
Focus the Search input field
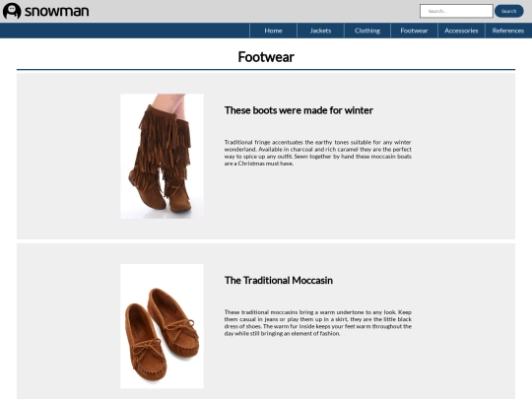coord(456,11)
